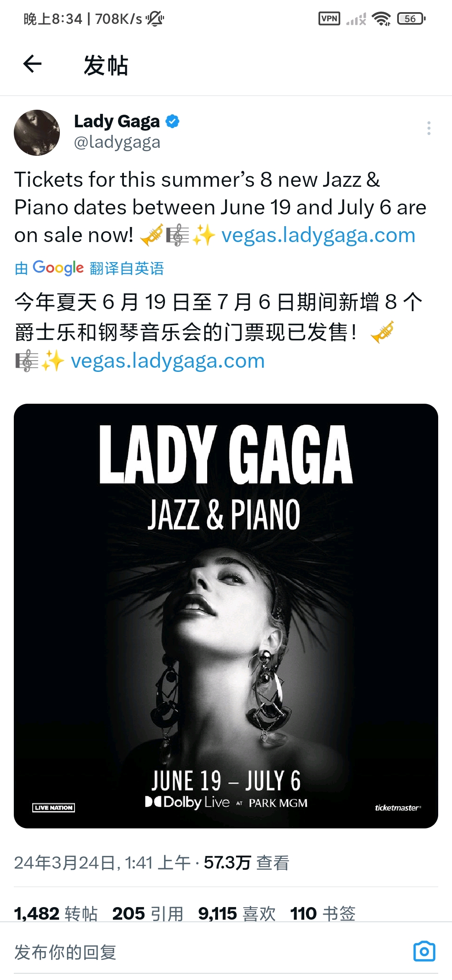View the 205 quotes list
452x980 pixels.
coord(148,913)
